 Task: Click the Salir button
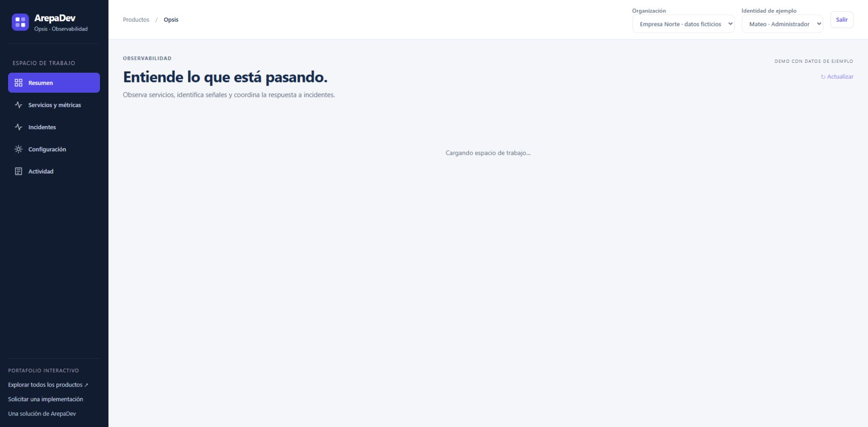point(842,20)
